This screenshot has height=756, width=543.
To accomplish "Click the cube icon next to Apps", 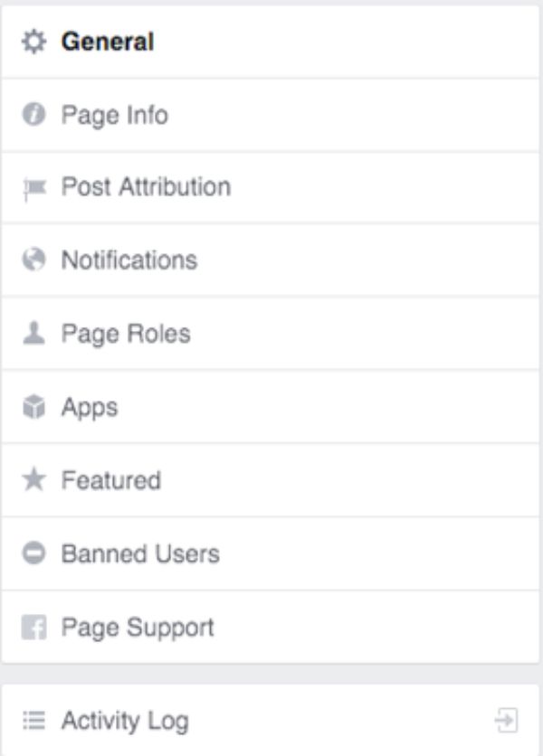I will (33, 407).
